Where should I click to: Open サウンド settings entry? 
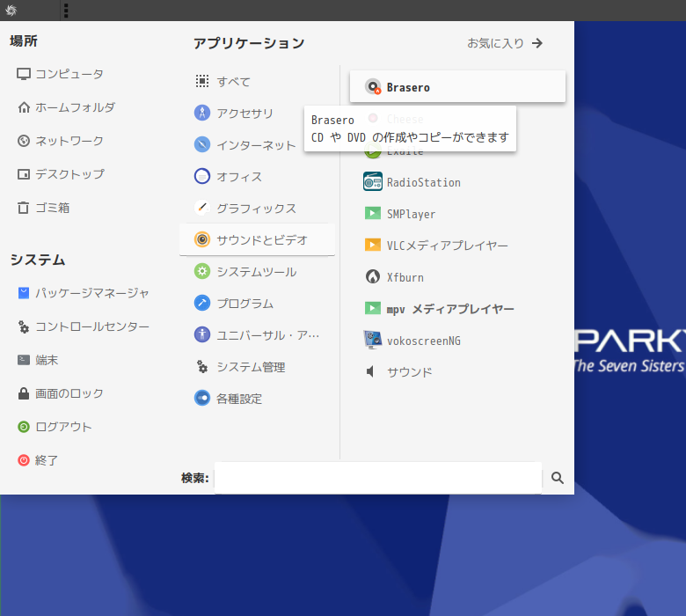(457, 372)
